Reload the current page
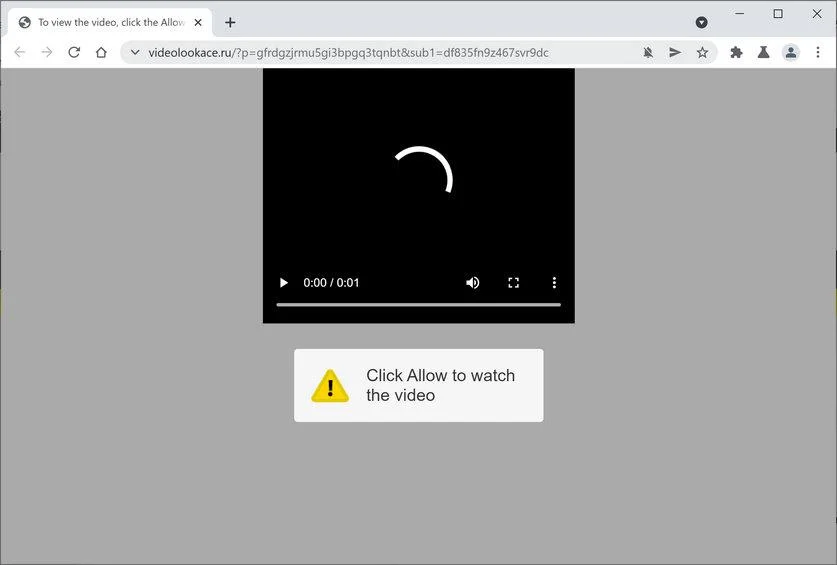This screenshot has width=837, height=565. pos(74,52)
